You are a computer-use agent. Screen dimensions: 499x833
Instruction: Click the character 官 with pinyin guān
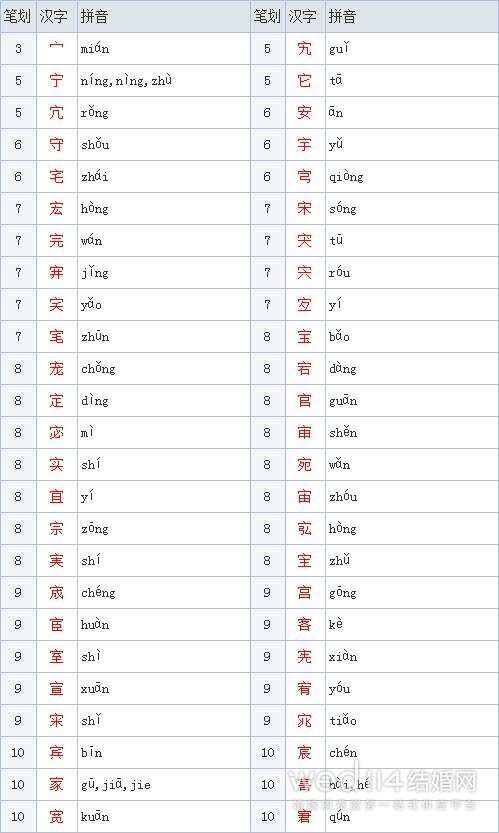point(305,401)
